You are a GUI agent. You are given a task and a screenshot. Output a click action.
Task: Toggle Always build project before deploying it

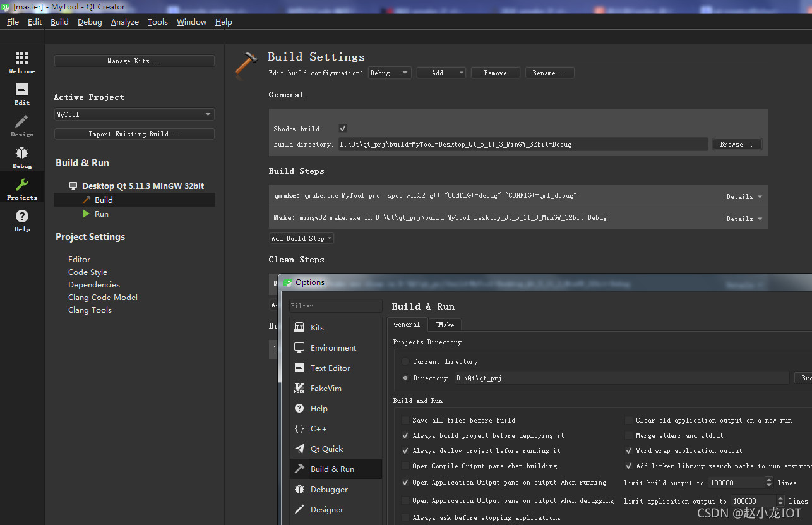[x=405, y=435]
